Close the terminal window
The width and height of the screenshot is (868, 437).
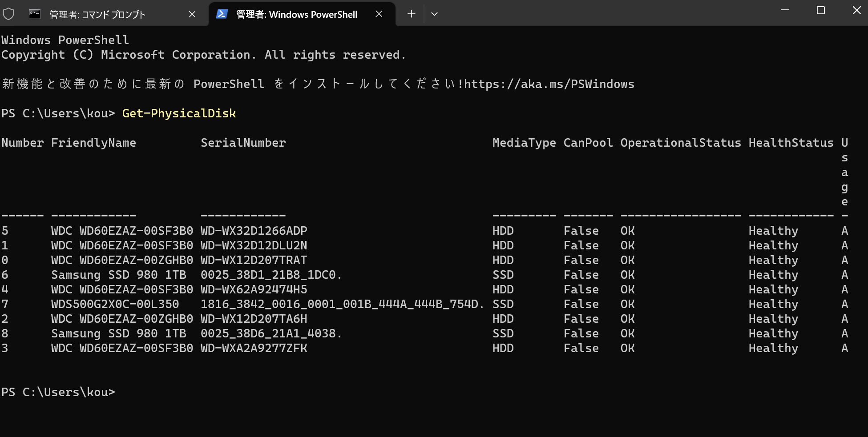(856, 10)
